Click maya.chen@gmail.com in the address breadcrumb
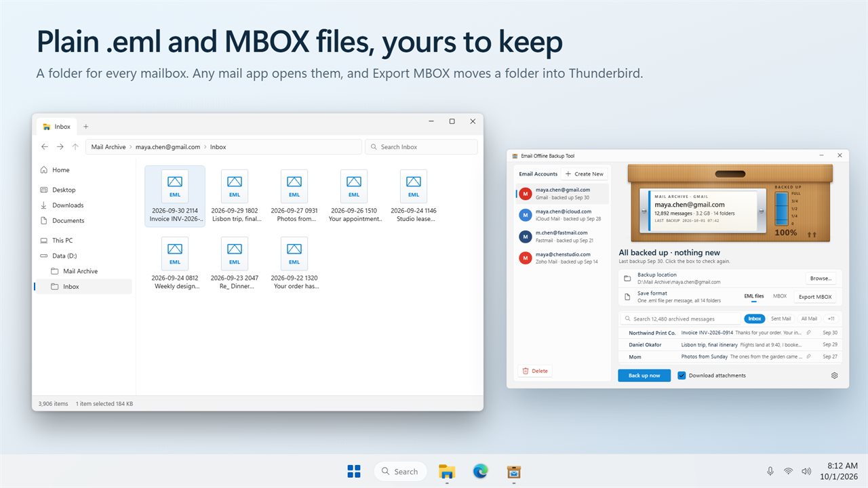 (168, 147)
